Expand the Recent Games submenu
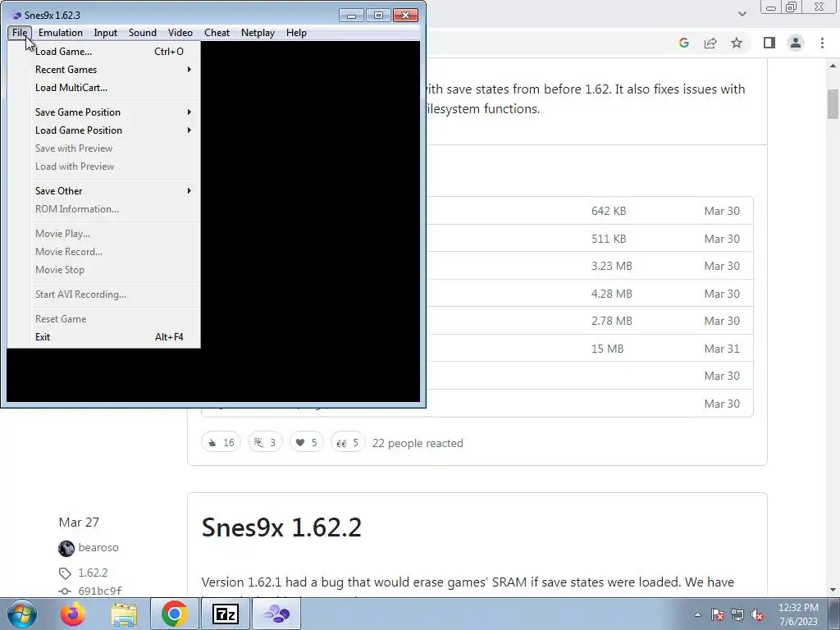The width and height of the screenshot is (840, 630). 104,70
